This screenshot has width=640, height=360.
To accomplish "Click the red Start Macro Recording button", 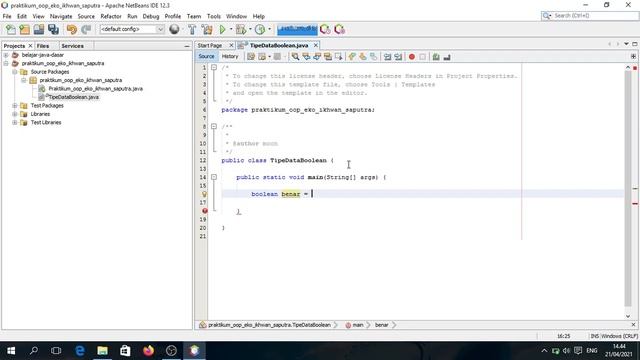I will pyautogui.click(x=411, y=57).
